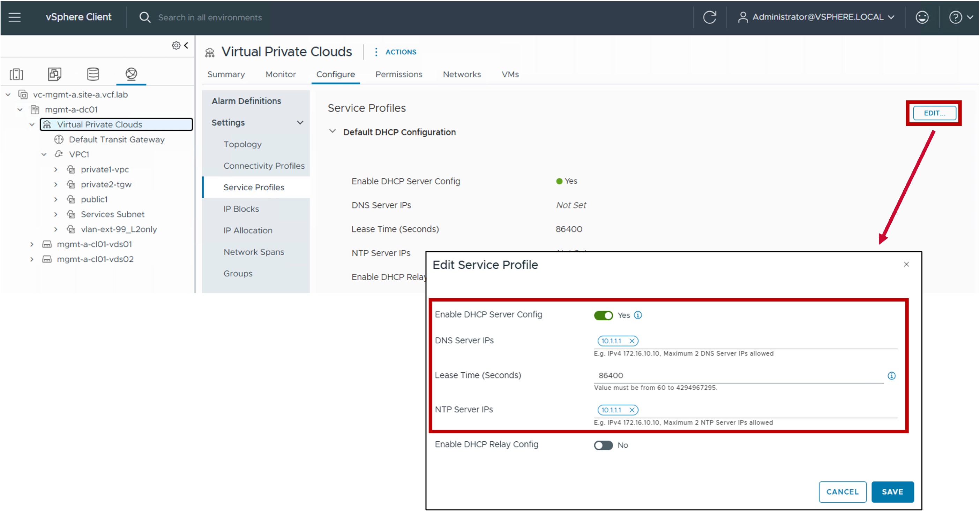
Task: Remove the 10.1.1.1 NTP server chip
Action: tap(632, 410)
